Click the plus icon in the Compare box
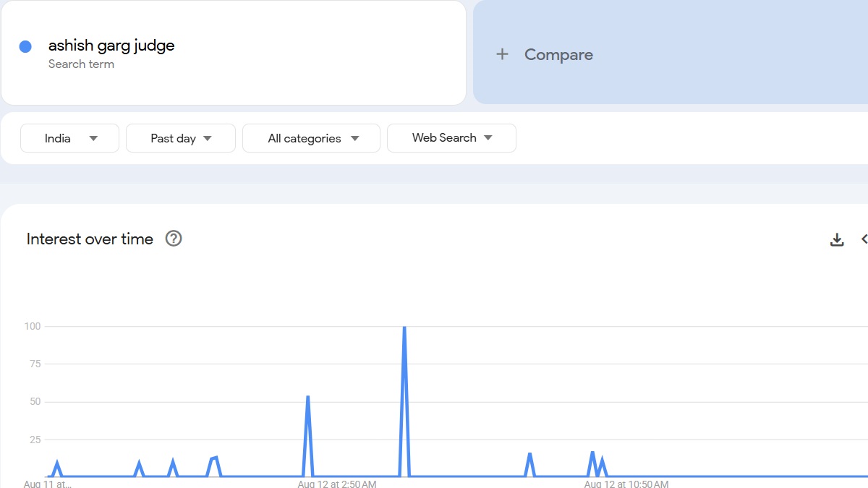The width and height of the screenshot is (868, 488). (502, 54)
